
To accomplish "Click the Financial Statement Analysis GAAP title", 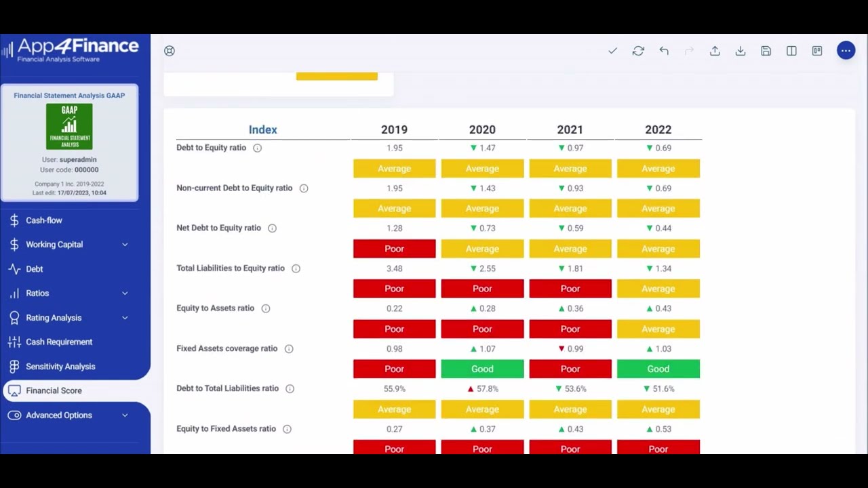I will [69, 96].
